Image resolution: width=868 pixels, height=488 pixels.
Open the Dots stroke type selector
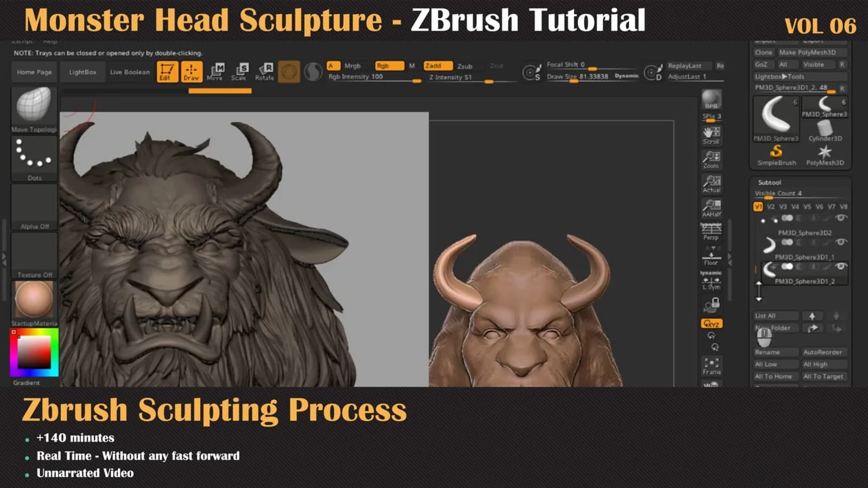34,158
